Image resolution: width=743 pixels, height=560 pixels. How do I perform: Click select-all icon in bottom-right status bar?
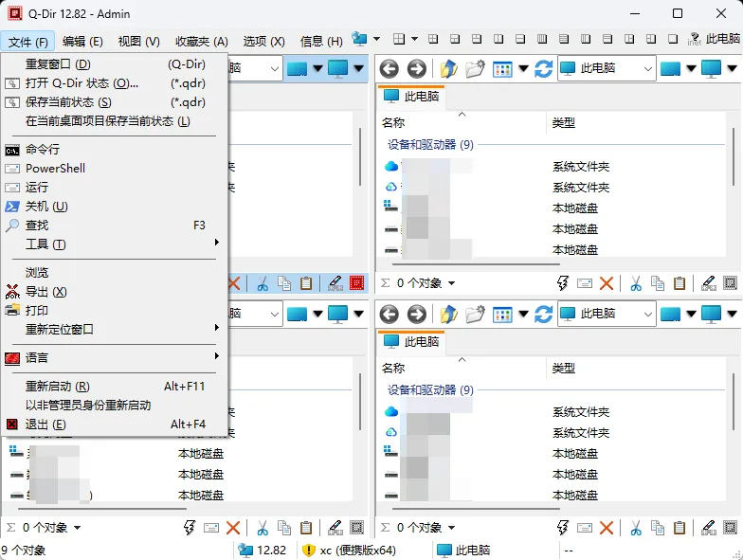point(730,527)
